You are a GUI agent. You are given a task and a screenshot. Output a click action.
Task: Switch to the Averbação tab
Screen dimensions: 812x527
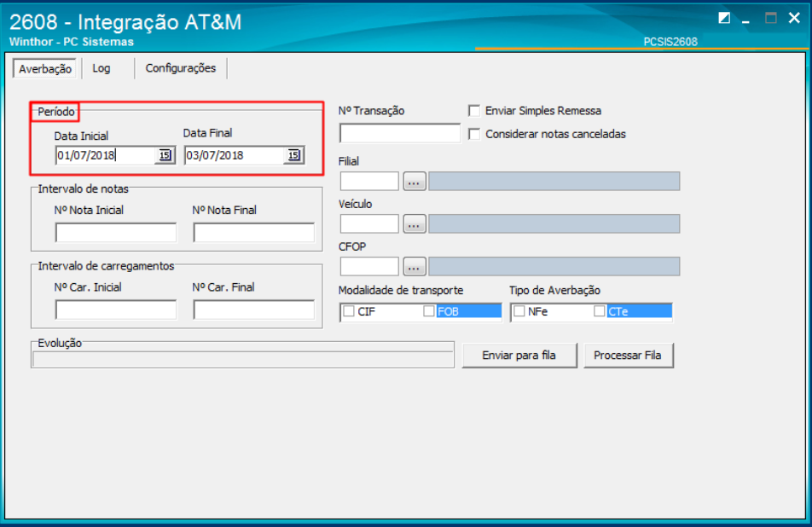(45, 69)
